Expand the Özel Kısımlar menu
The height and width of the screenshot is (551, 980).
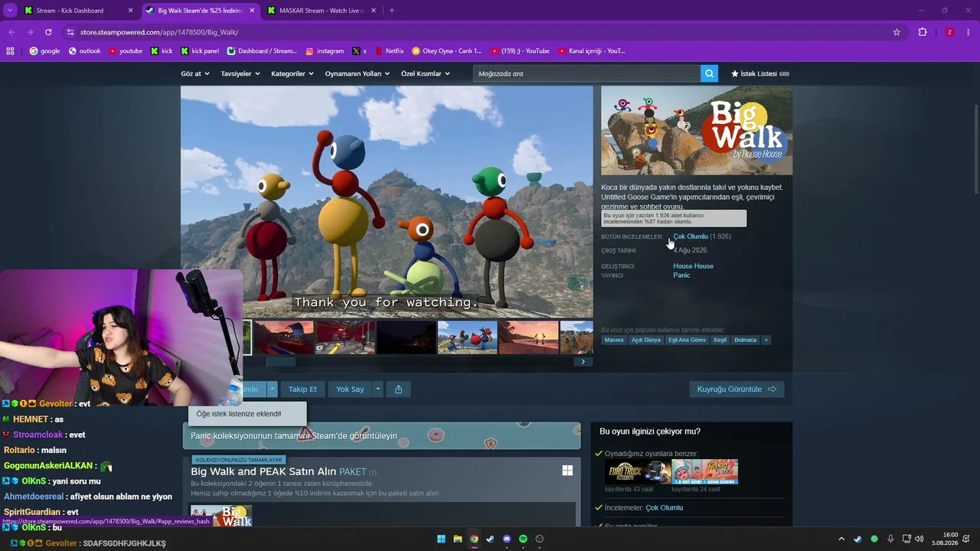tap(426, 73)
